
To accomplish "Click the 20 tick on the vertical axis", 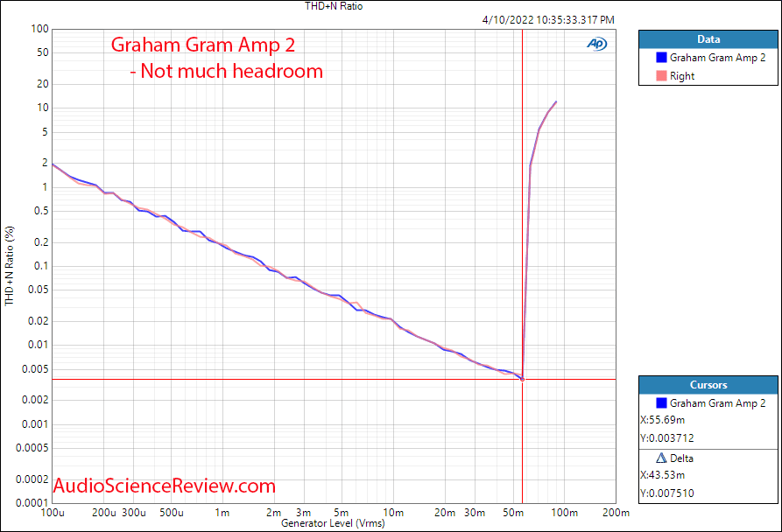I will coord(43,84).
